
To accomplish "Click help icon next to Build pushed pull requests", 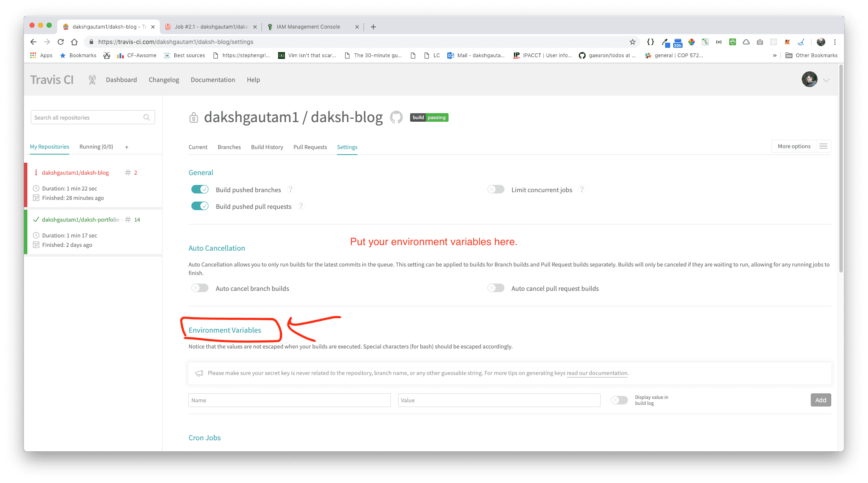I will (301, 206).
